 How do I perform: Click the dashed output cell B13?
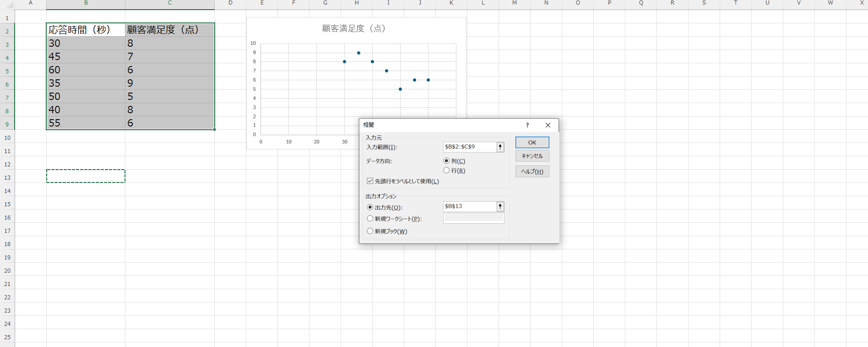[x=86, y=176]
